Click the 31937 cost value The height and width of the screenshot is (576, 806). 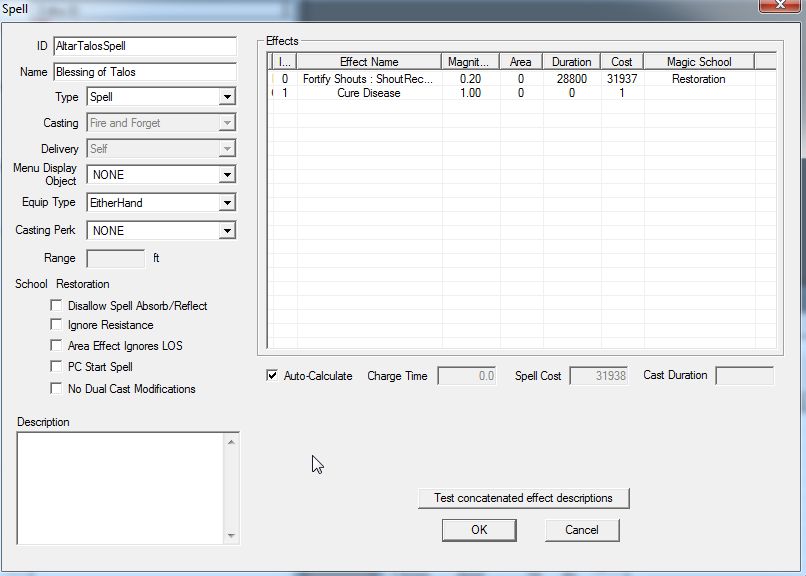point(622,79)
